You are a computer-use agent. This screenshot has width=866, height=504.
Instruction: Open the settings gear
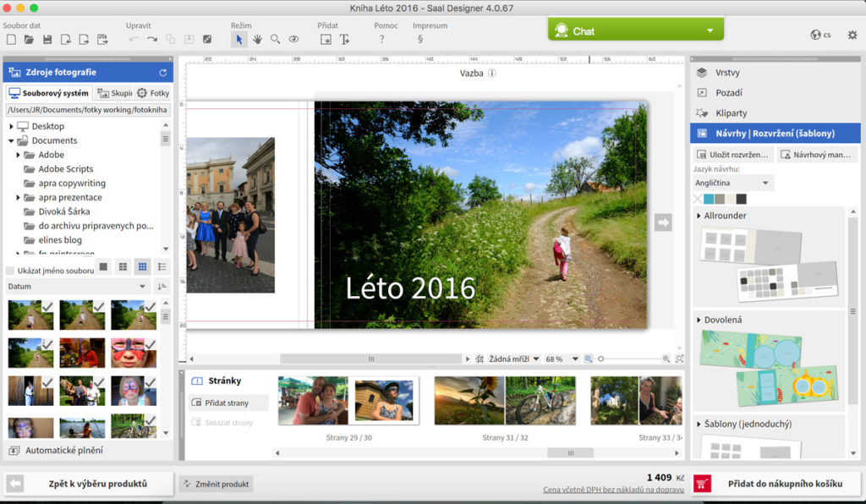click(x=852, y=35)
